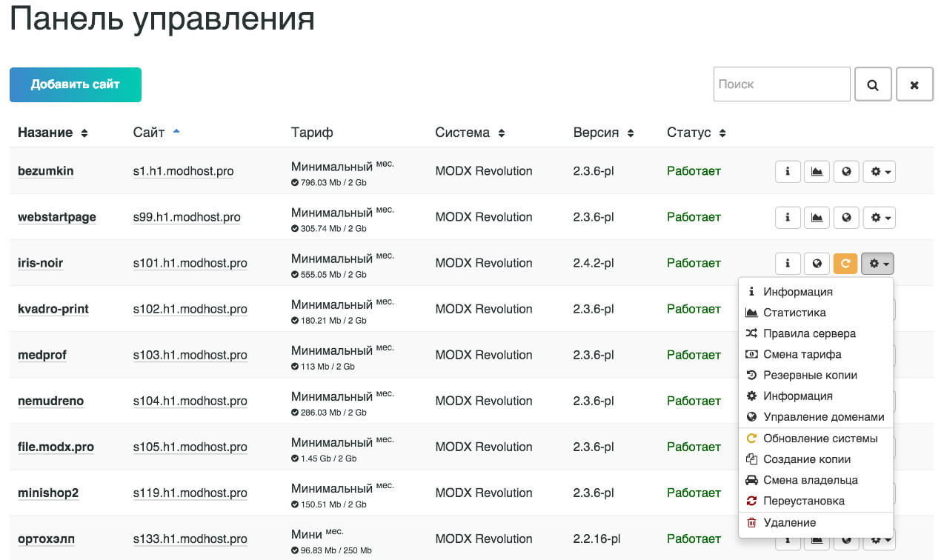Click the globe icon in iris-noir row
The height and width of the screenshot is (560, 944).
(x=817, y=263)
